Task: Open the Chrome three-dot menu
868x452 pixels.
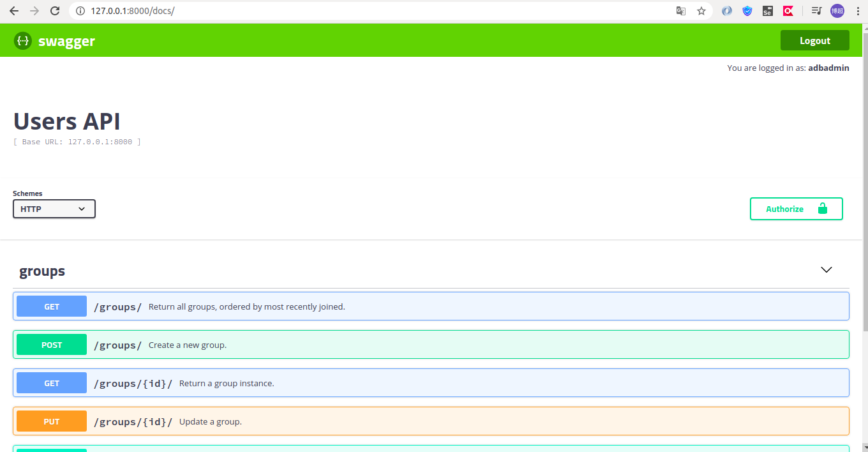Action: click(857, 11)
